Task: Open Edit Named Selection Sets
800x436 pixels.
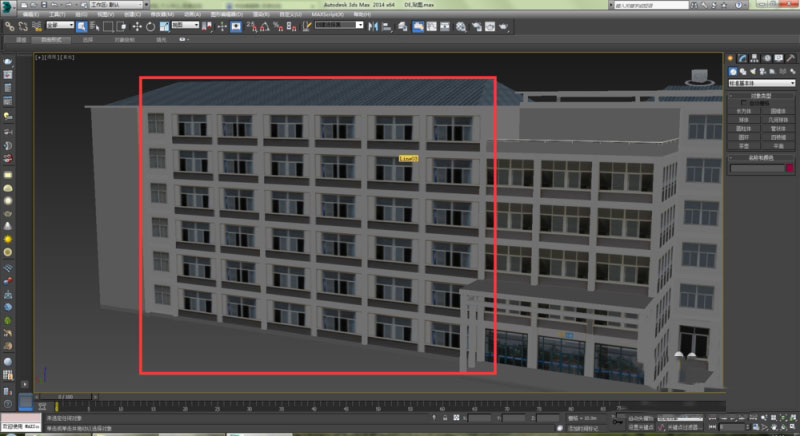Action: [307, 27]
